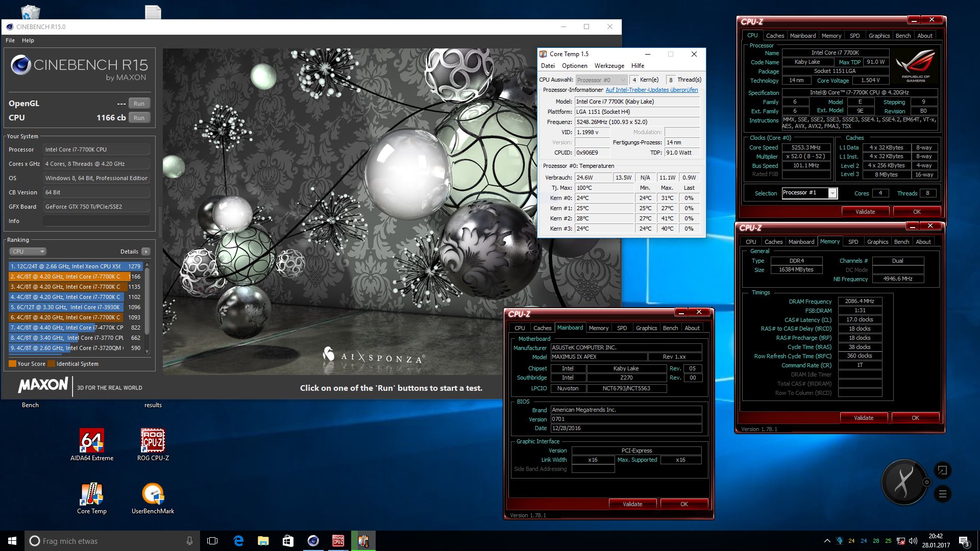Click Validate in Mainboard CPU-Z window
980x551 pixels.
coord(632,504)
